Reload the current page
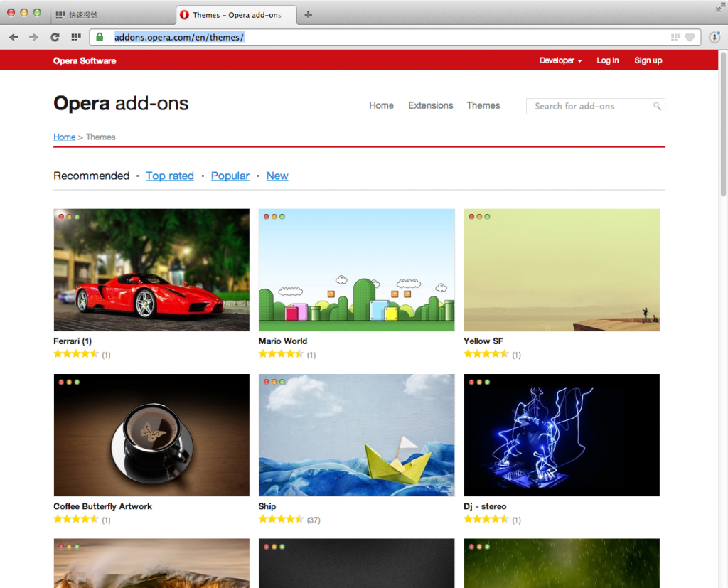 (x=55, y=37)
